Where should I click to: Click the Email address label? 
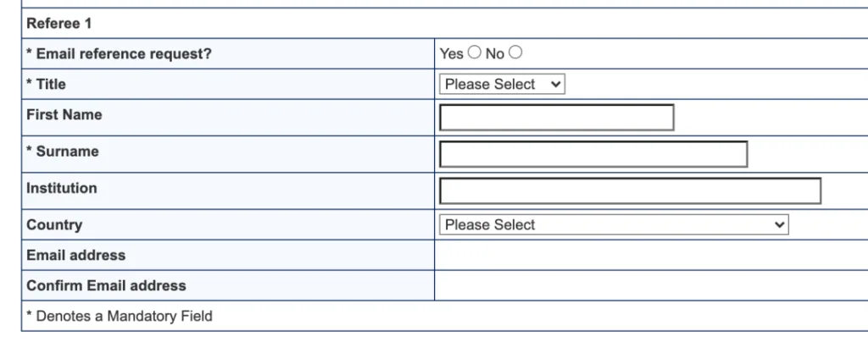(75, 255)
